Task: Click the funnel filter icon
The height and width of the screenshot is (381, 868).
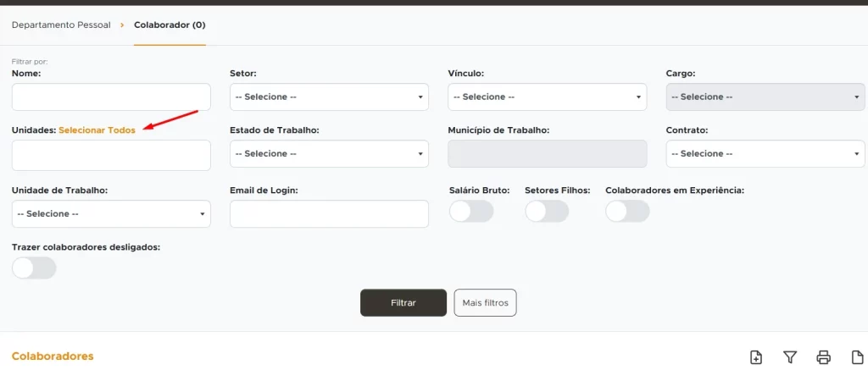Action: tap(790, 357)
